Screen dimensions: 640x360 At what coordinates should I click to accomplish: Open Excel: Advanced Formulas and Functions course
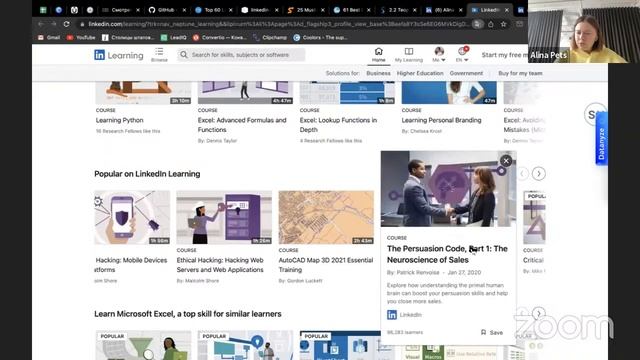pos(242,125)
